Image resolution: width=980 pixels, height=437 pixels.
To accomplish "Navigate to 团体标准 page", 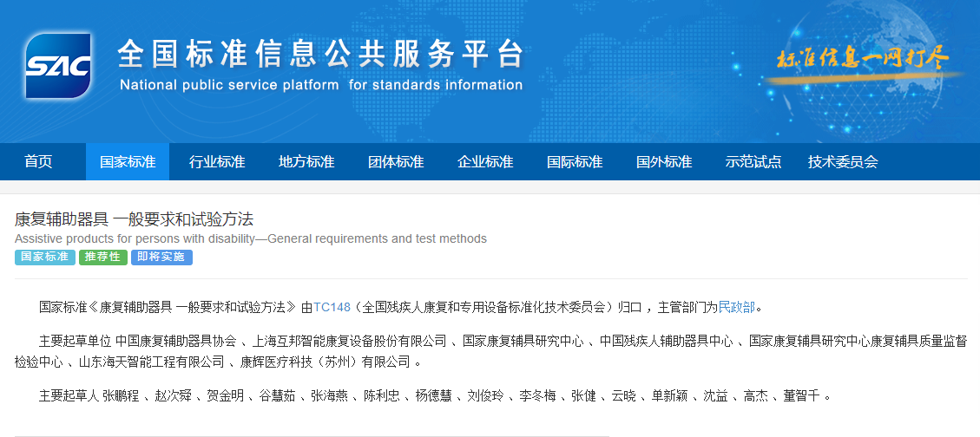I will tap(396, 162).
